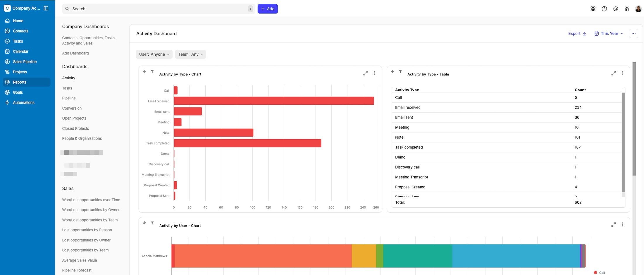Toggle the sidebar collapse icon
Viewport: 644px width, 275px height.
tap(46, 8)
